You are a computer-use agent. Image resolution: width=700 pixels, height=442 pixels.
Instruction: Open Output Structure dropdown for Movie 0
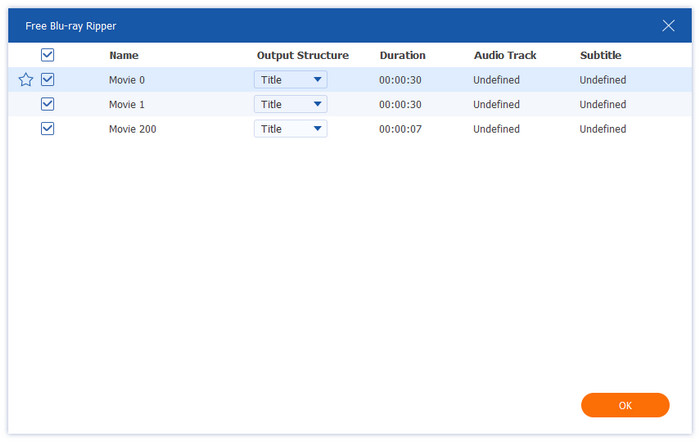click(290, 80)
